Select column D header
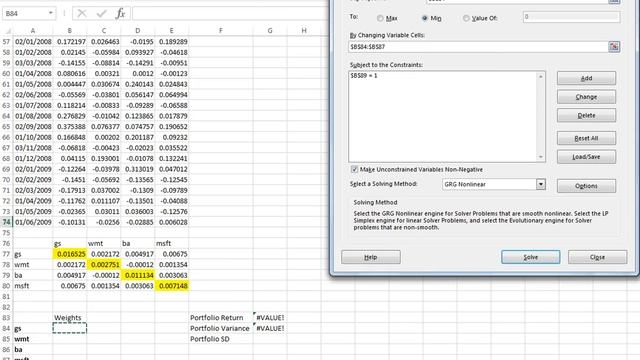The width and height of the screenshot is (640, 360). (138, 31)
